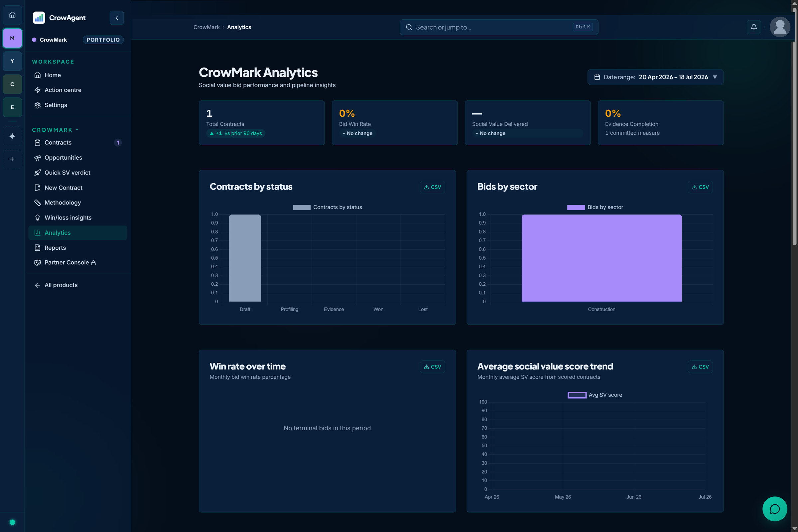The width and height of the screenshot is (798, 532).
Task: Select the Y workspace tile
Action: (x=12, y=61)
